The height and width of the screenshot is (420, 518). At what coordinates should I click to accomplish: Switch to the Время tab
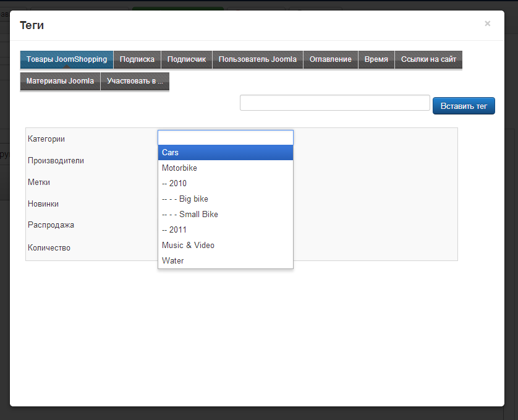point(376,59)
